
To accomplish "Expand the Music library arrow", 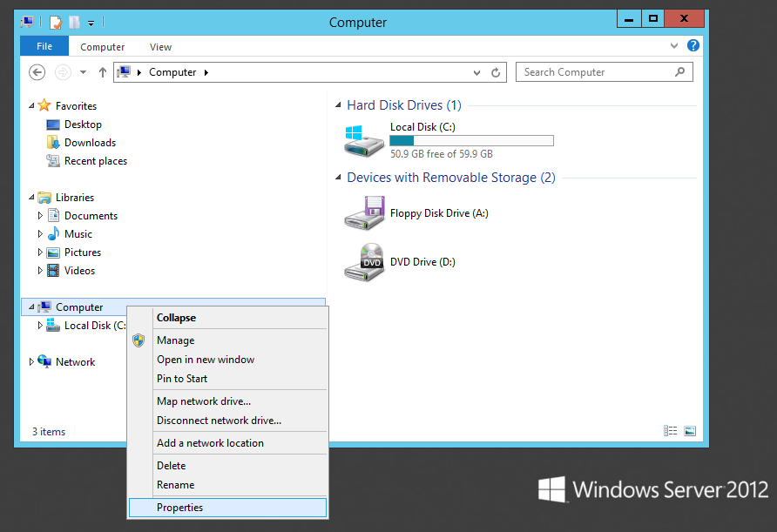I will [41, 234].
